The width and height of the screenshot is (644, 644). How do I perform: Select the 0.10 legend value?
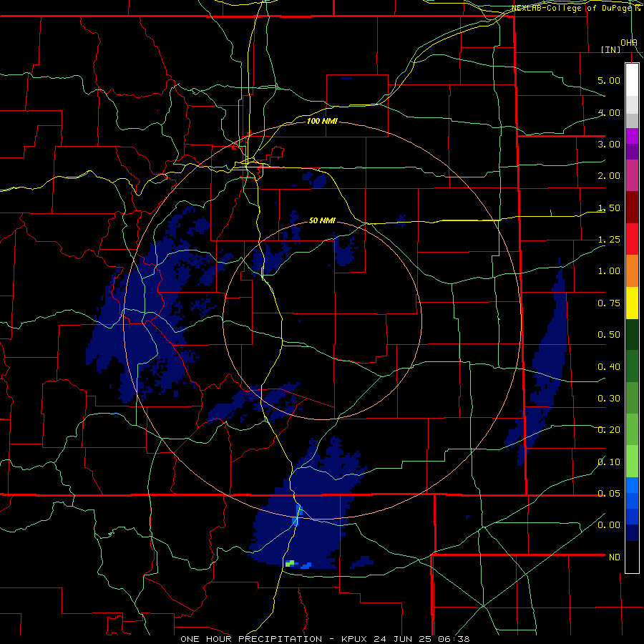[x=609, y=462]
